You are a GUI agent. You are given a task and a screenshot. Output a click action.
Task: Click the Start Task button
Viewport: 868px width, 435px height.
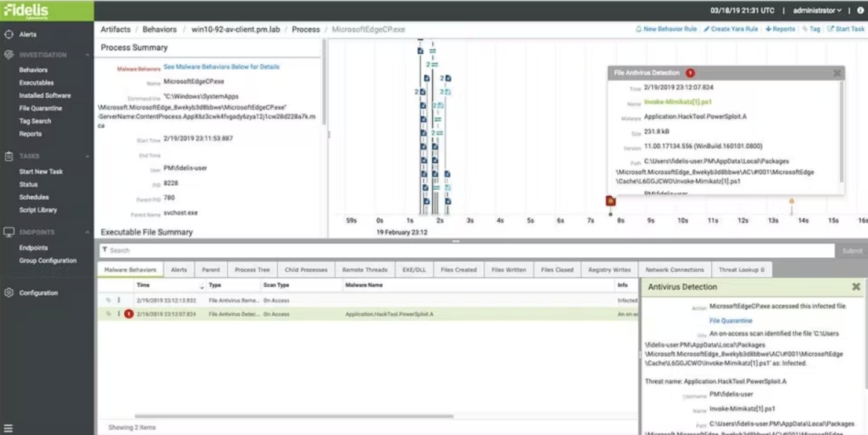coord(846,29)
